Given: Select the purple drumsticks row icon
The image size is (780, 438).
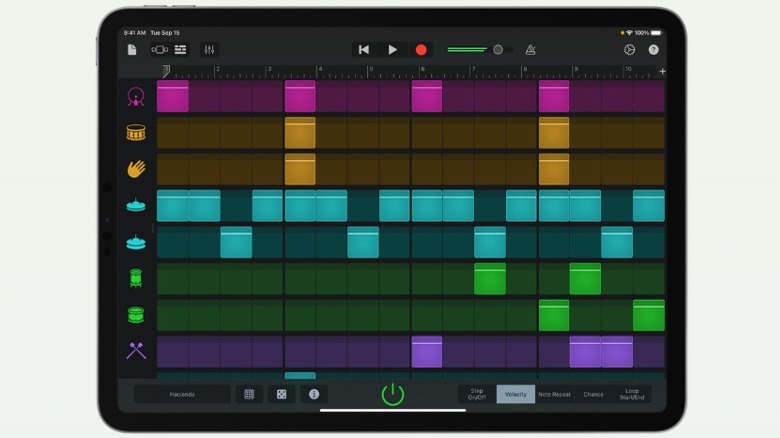Looking at the screenshot, I should coord(136,351).
